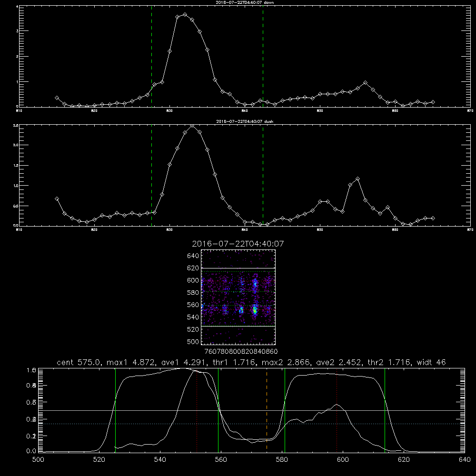Select the orange dashed center line at 575
Image resolution: width=476 pixels, height=476 pixels.
tap(267, 410)
